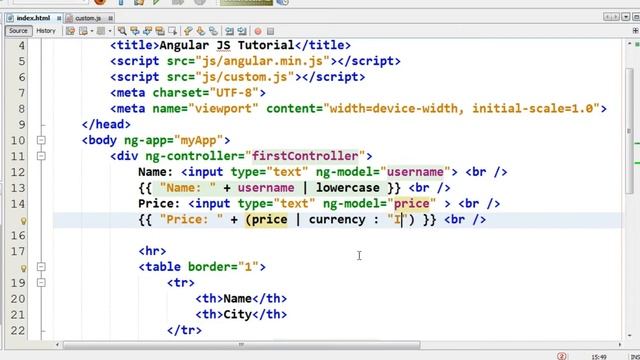Go to next bookmark icon
The width and height of the screenshot is (640, 360).
pos(200,31)
